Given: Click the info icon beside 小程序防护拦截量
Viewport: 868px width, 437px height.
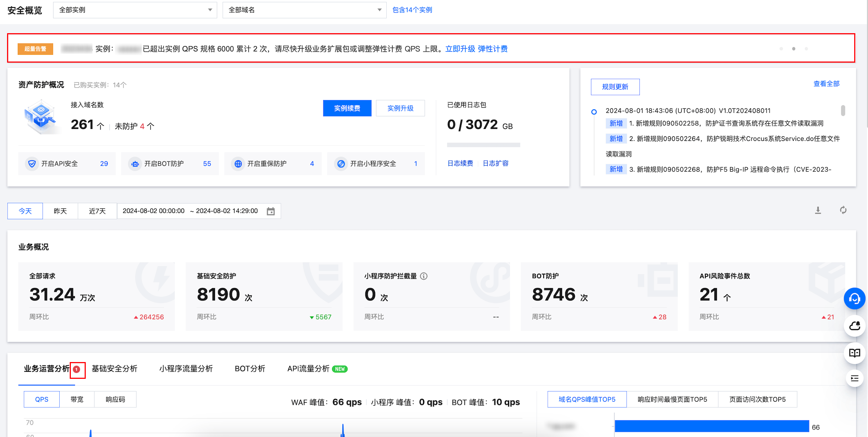Looking at the screenshot, I should point(424,276).
